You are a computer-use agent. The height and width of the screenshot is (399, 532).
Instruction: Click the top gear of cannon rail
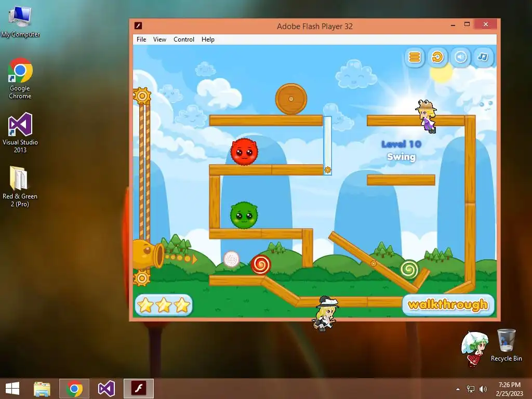coord(142,96)
